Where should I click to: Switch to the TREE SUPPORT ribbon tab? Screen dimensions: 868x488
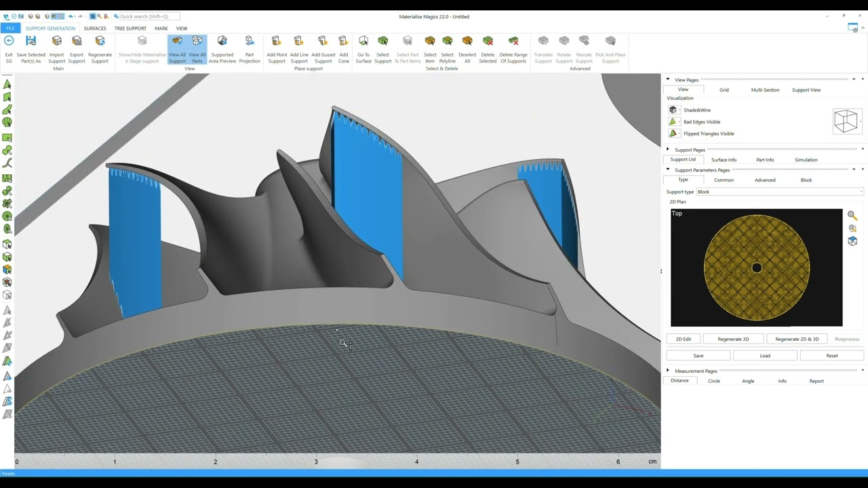(x=130, y=28)
